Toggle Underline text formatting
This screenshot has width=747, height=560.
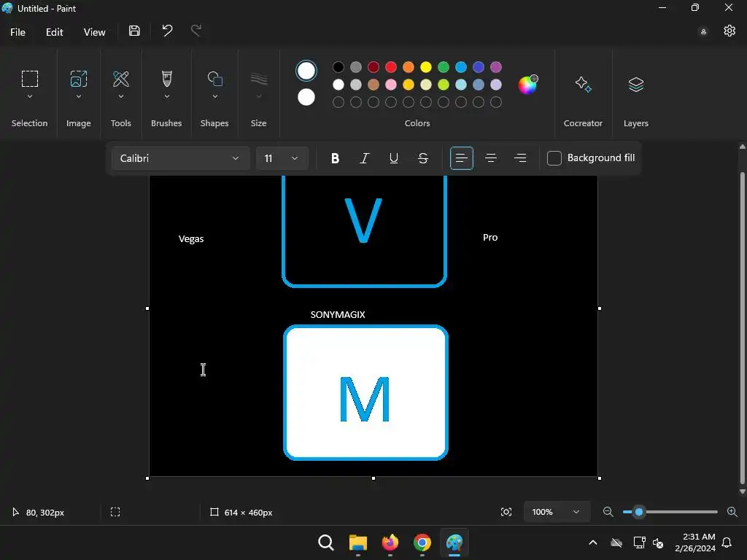pos(393,158)
